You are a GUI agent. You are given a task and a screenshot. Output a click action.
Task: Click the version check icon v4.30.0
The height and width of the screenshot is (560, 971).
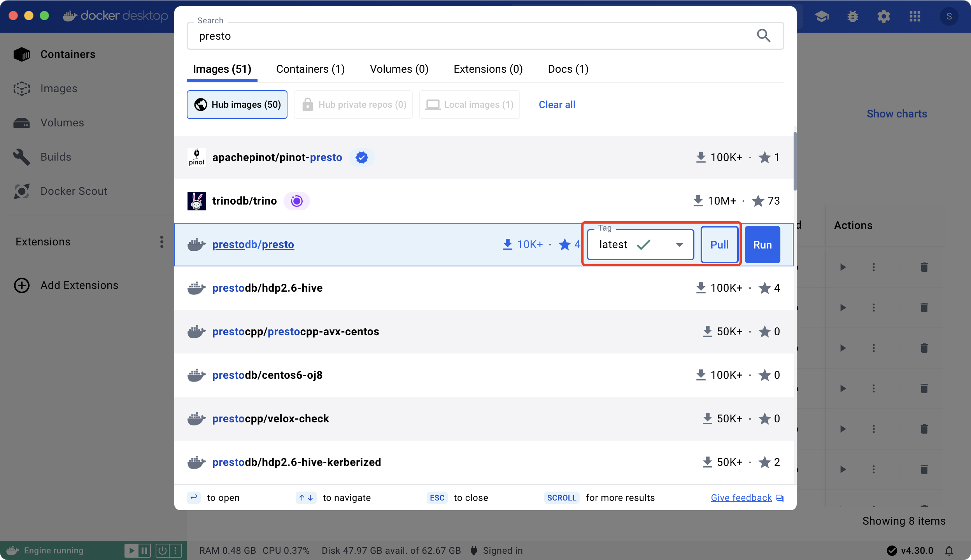892,551
